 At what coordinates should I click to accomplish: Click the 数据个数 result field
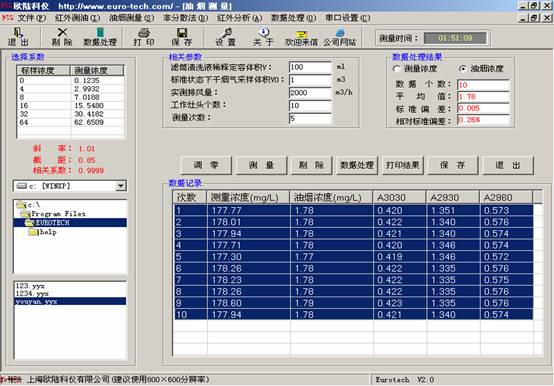point(483,85)
